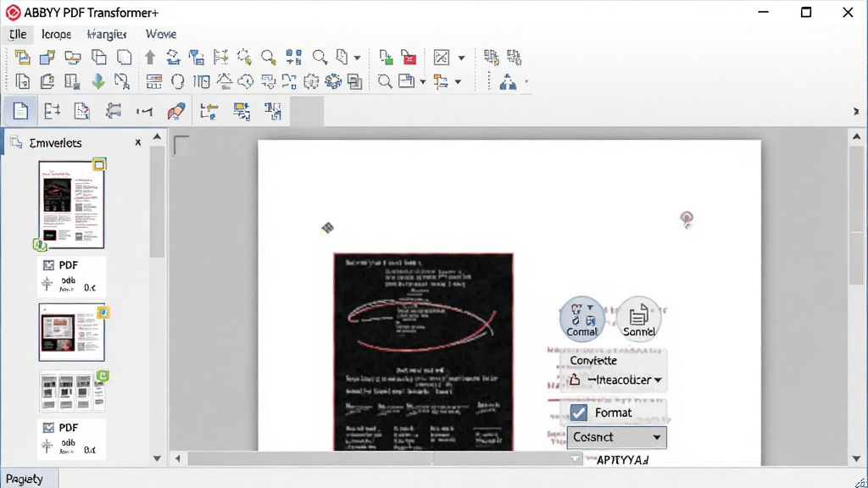Open dropdown arrow beside blue road icon

point(526,82)
